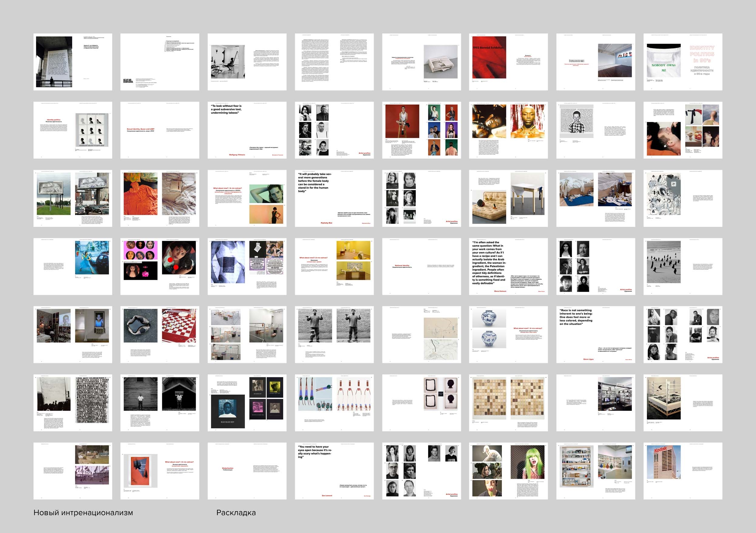756x533 pixels.
Task: Select the wooden tile mosaic spread
Action: [x=508, y=403]
